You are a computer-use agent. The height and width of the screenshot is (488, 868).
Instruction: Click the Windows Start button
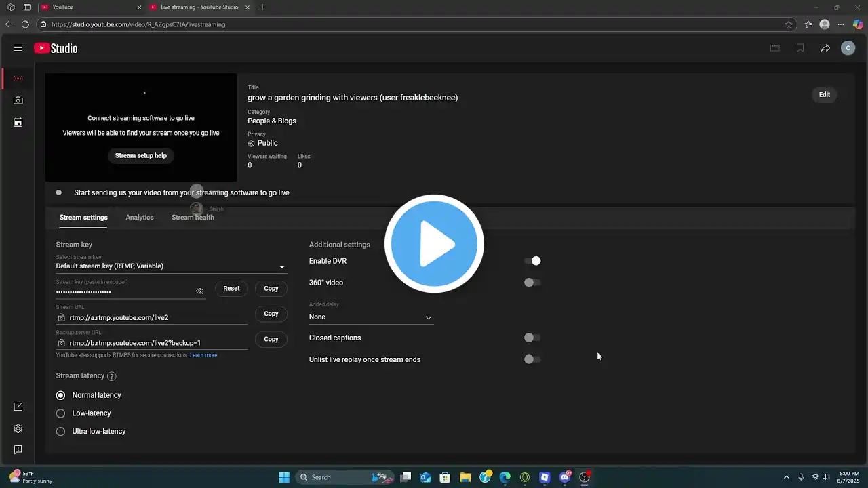point(284,477)
